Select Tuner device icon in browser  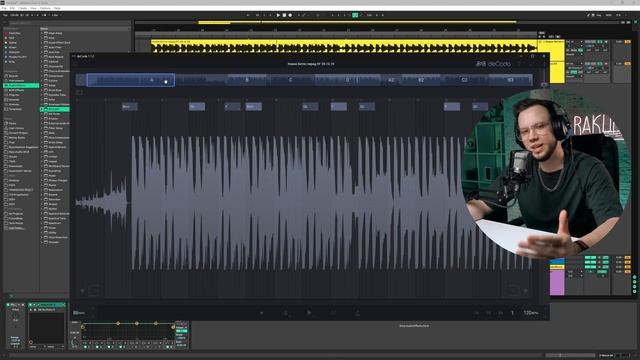click(x=46, y=227)
